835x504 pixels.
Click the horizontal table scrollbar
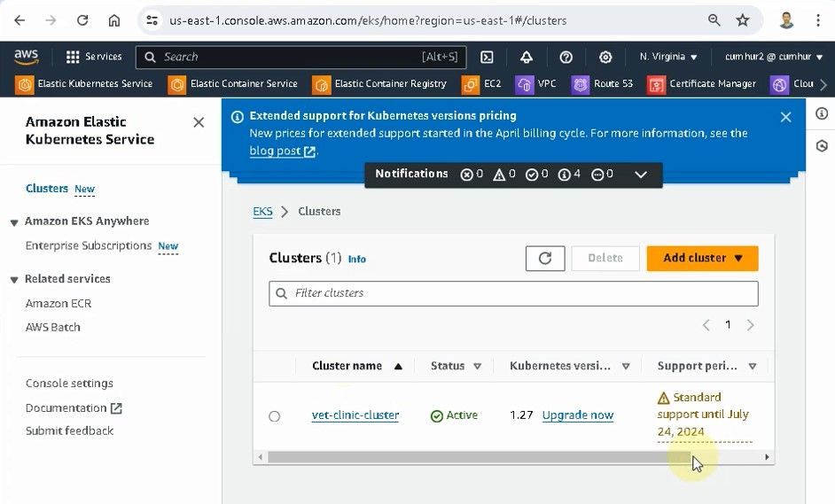[479, 457]
